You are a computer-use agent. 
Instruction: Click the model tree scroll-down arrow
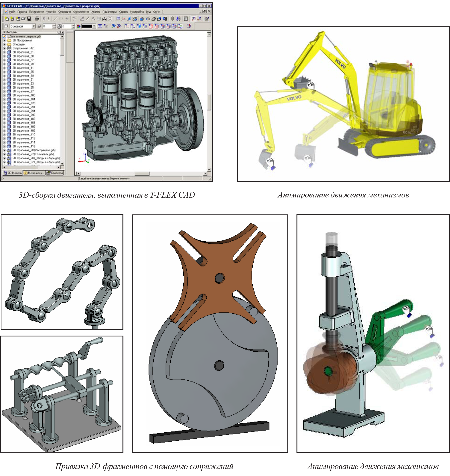click(62, 164)
